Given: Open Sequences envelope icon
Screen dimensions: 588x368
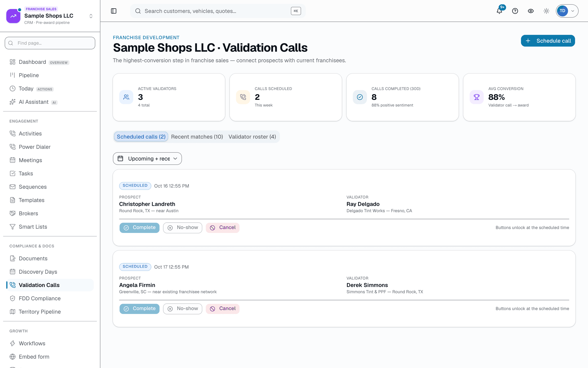Looking at the screenshot, I should [12, 187].
